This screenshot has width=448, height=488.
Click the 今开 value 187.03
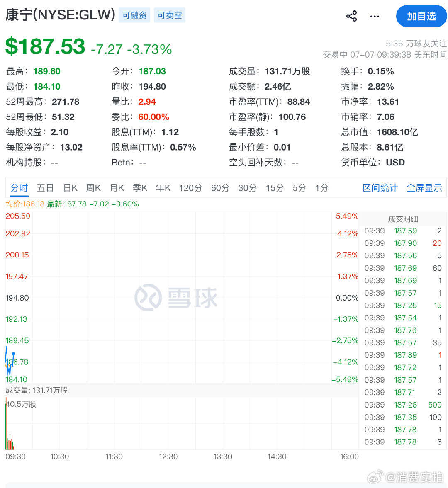tap(152, 71)
